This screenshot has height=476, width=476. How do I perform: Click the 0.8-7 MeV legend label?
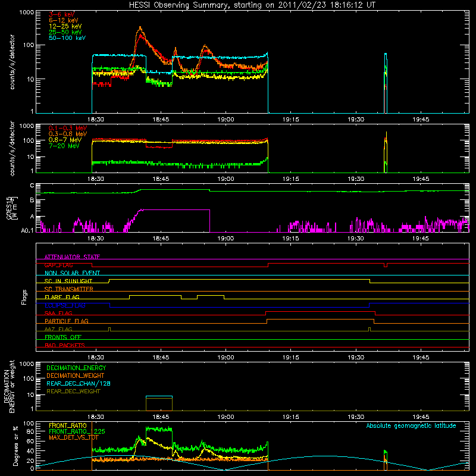click(65, 140)
